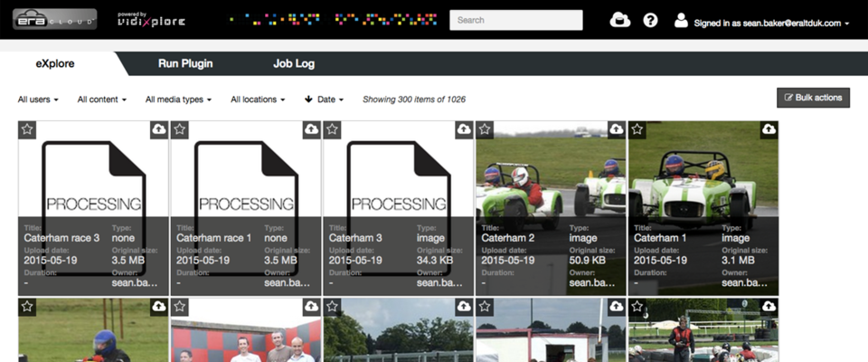Image resolution: width=868 pixels, height=362 pixels.
Task: Open the Caterham 3 processing thumbnail
Action: (399, 208)
